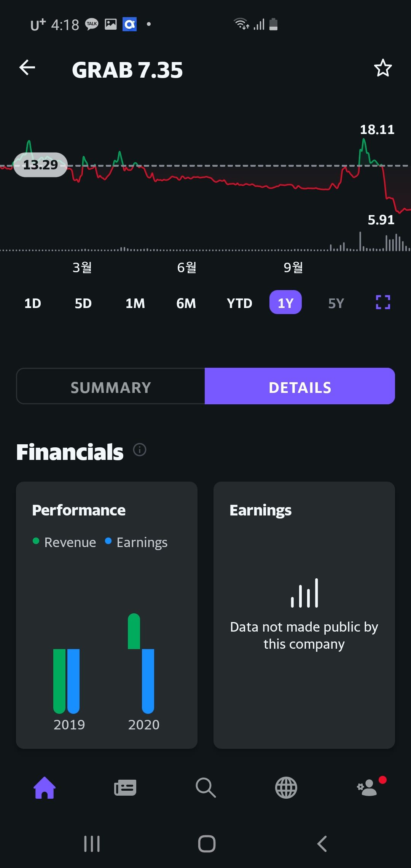This screenshot has height=868, width=411.
Task: Tap the 2019 year label
Action: pyautogui.click(x=69, y=724)
